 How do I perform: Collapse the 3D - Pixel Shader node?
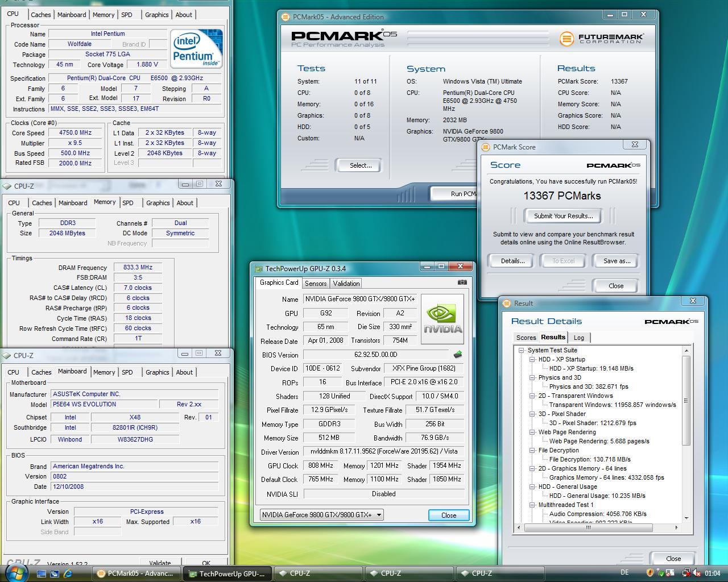pyautogui.click(x=532, y=414)
